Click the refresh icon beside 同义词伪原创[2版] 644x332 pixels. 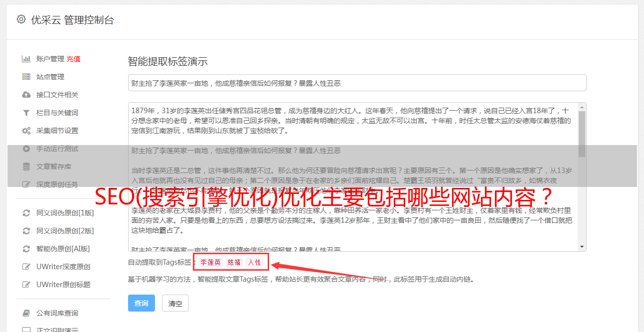point(26,231)
